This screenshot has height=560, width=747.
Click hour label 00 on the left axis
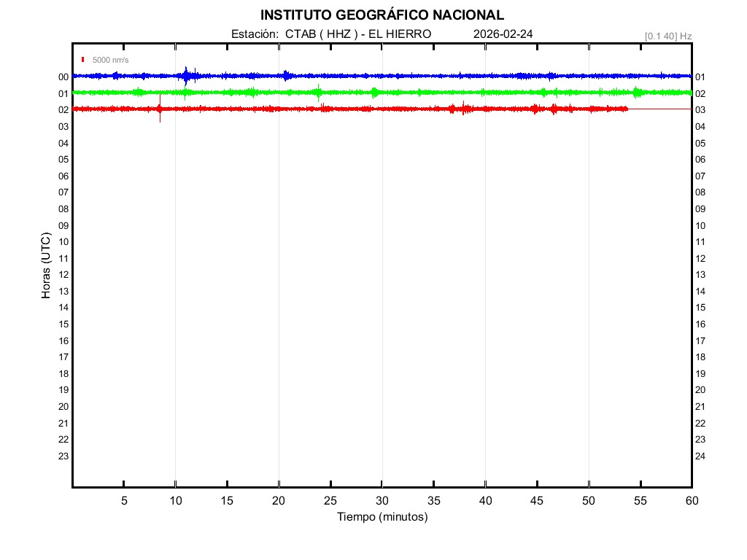coord(63,77)
